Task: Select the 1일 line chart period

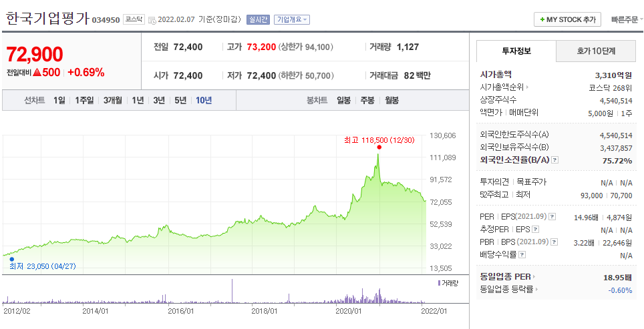Action: (59, 100)
